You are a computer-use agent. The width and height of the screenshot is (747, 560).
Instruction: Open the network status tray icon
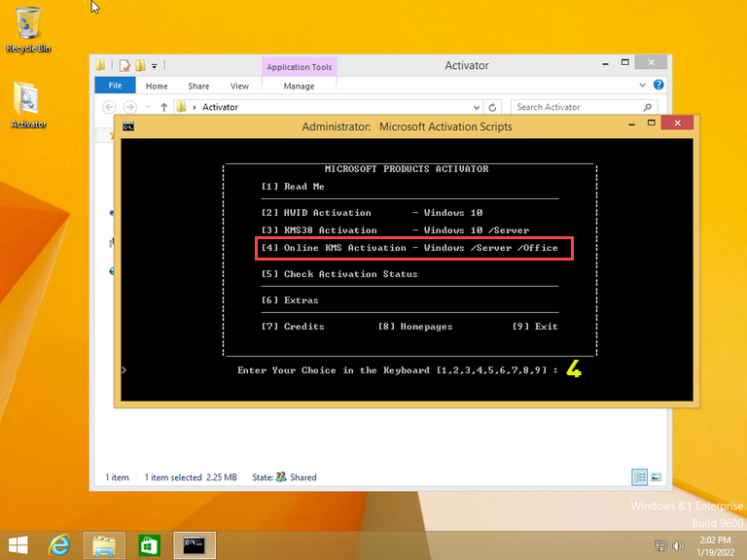(x=660, y=545)
